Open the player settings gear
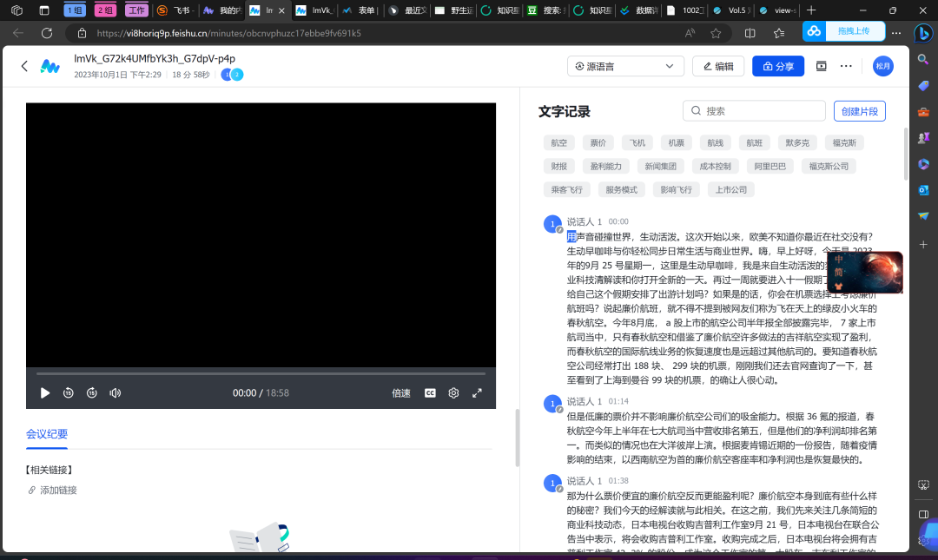This screenshot has height=560, width=938. (x=453, y=393)
